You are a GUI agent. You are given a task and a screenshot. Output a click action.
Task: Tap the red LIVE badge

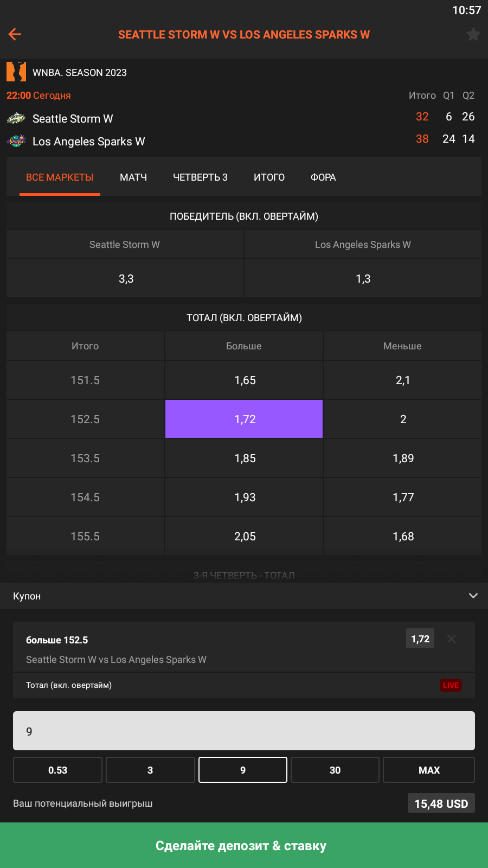451,685
